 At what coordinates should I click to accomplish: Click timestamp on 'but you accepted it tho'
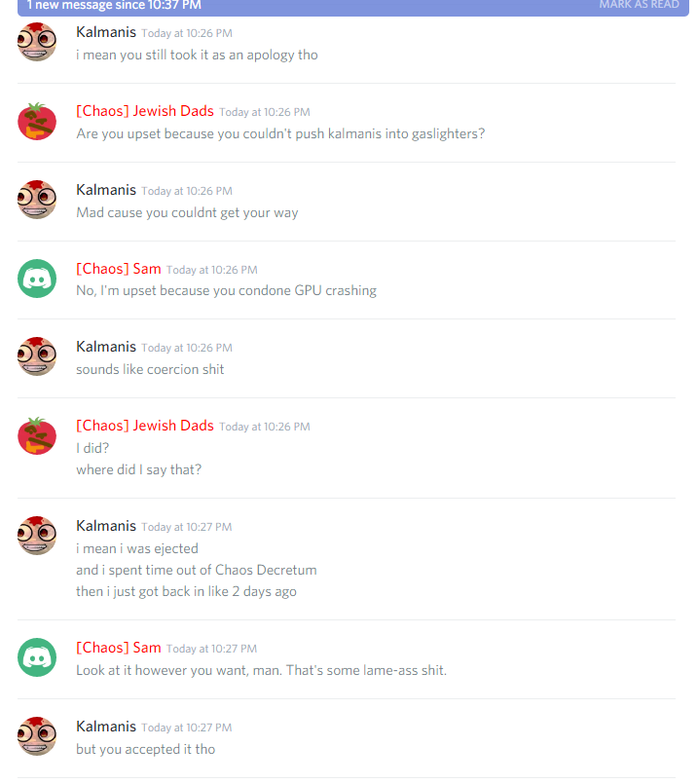tap(187, 728)
